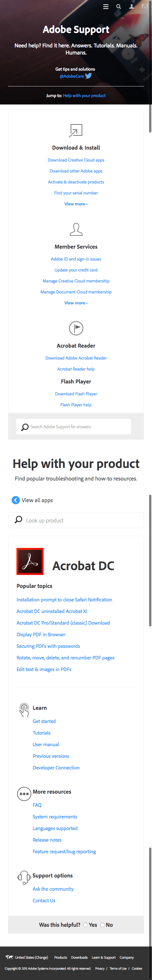Focus the Look up product field
Viewport: 152px width, 980px height.
(76, 520)
